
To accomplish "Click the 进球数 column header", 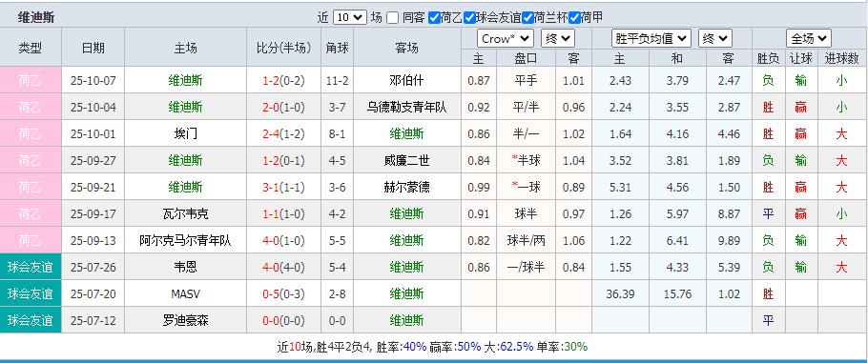I will pos(841,58).
